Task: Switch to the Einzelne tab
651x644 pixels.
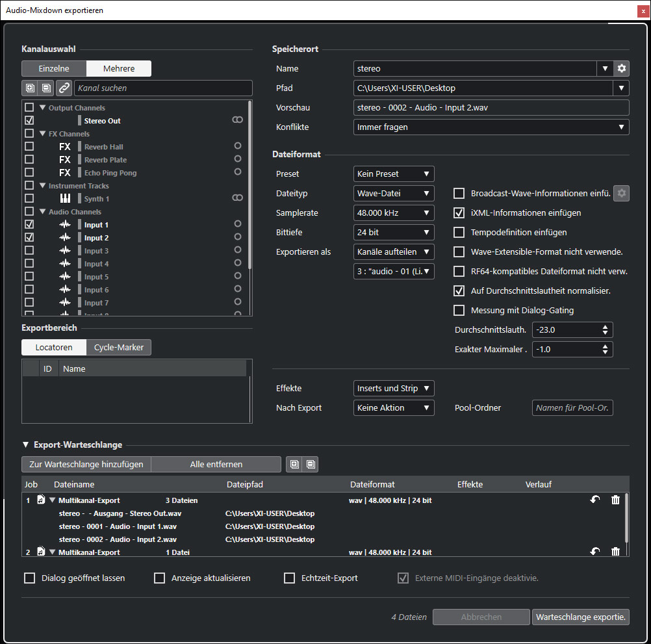Action: click(x=53, y=69)
